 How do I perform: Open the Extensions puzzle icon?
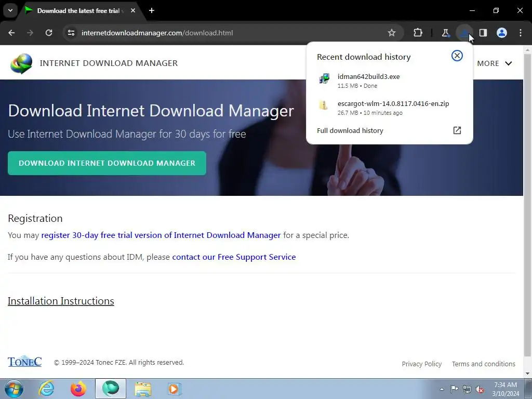click(x=418, y=33)
